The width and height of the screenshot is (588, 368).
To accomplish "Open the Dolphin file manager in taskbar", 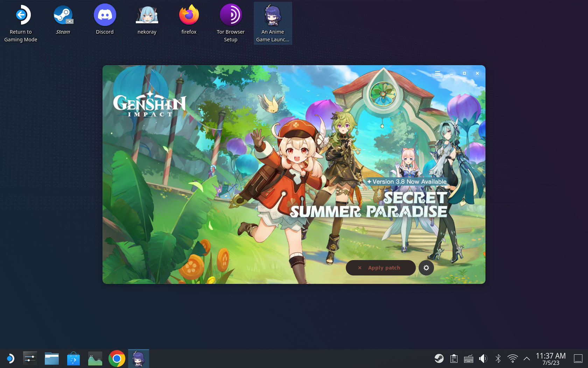I will [51, 358].
